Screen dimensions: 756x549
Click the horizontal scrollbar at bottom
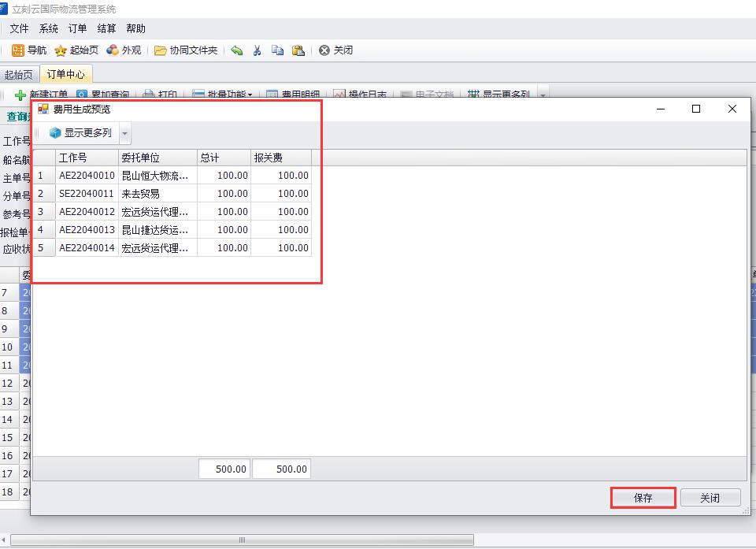[242, 540]
